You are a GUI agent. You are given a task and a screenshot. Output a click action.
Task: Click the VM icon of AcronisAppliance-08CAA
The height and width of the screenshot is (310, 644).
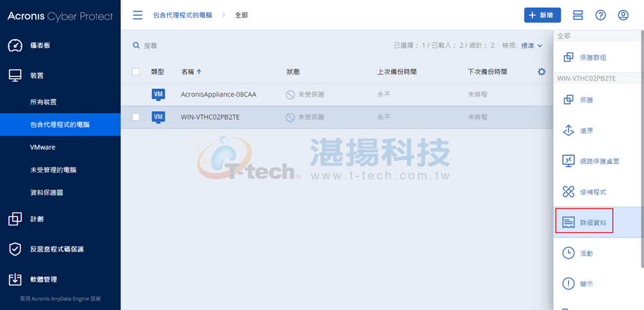[x=158, y=94]
